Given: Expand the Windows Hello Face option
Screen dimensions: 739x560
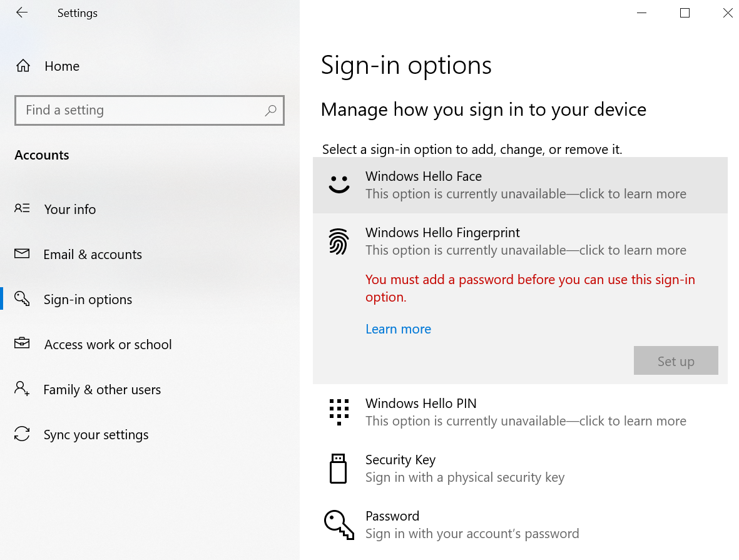Looking at the screenshot, I should [521, 185].
